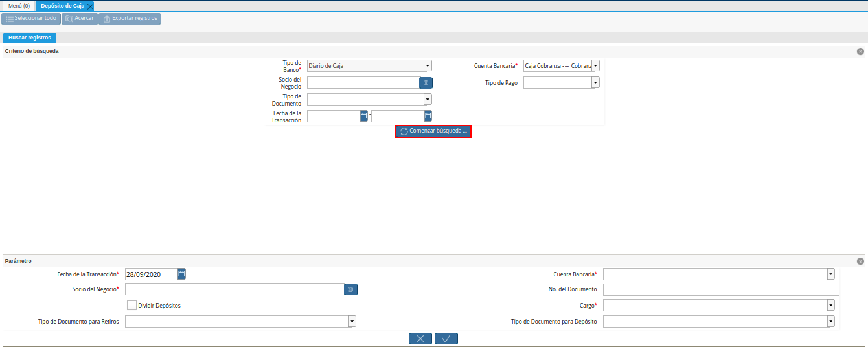Screen dimensions: 868x347
Task: Enable the Dividir Depósitos checkbox
Action: click(132, 305)
